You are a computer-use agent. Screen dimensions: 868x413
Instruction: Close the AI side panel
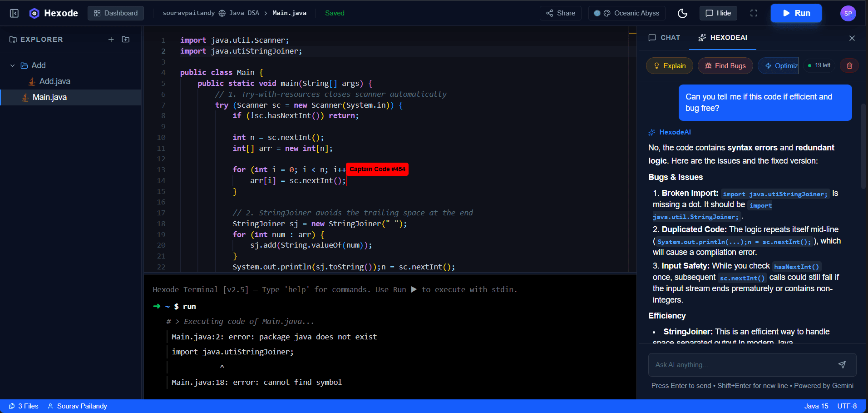[852, 38]
